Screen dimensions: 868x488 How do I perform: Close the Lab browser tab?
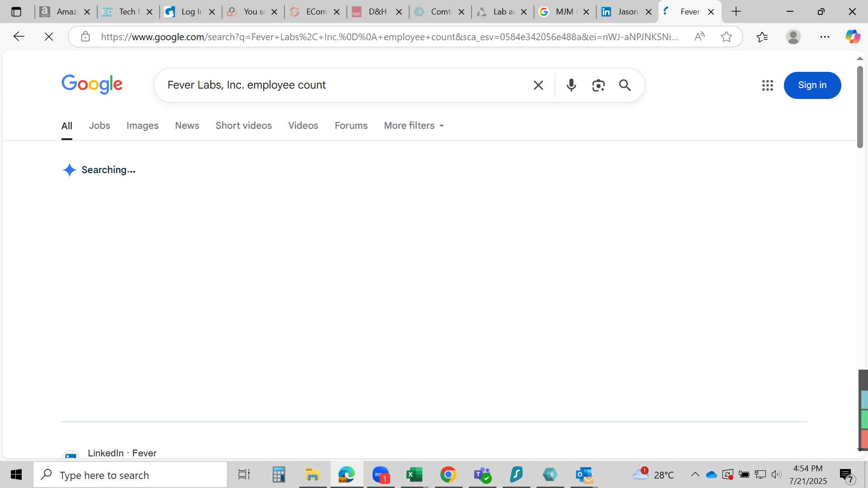point(524,12)
